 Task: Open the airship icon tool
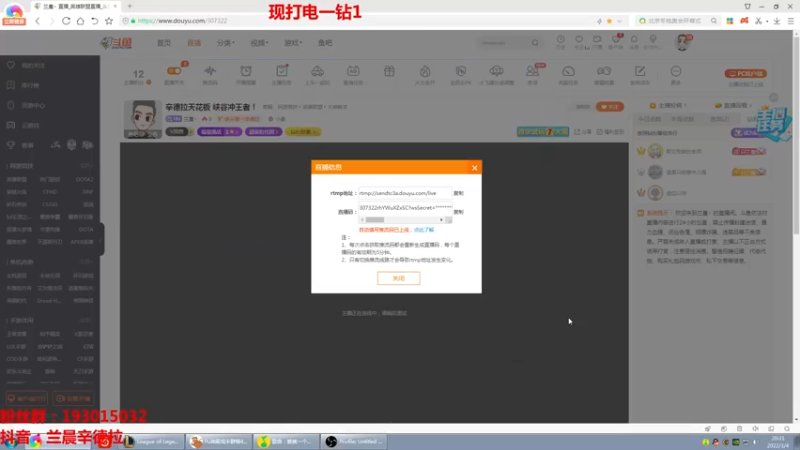click(x=496, y=73)
